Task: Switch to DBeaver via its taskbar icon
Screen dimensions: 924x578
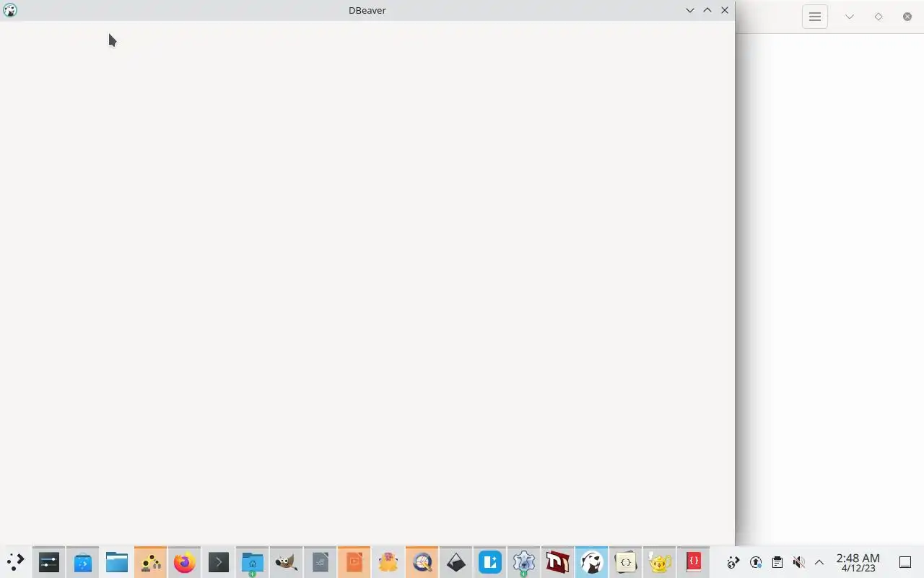Action: [591, 561]
